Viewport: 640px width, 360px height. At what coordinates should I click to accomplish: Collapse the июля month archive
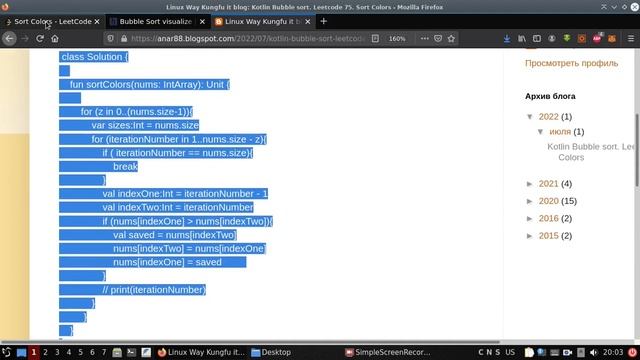click(540, 132)
